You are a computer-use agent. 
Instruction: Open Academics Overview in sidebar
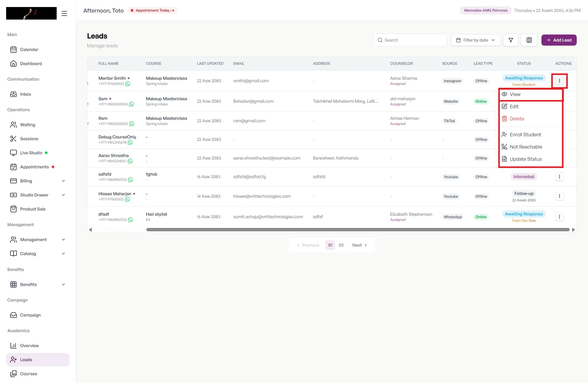[x=38, y=346]
